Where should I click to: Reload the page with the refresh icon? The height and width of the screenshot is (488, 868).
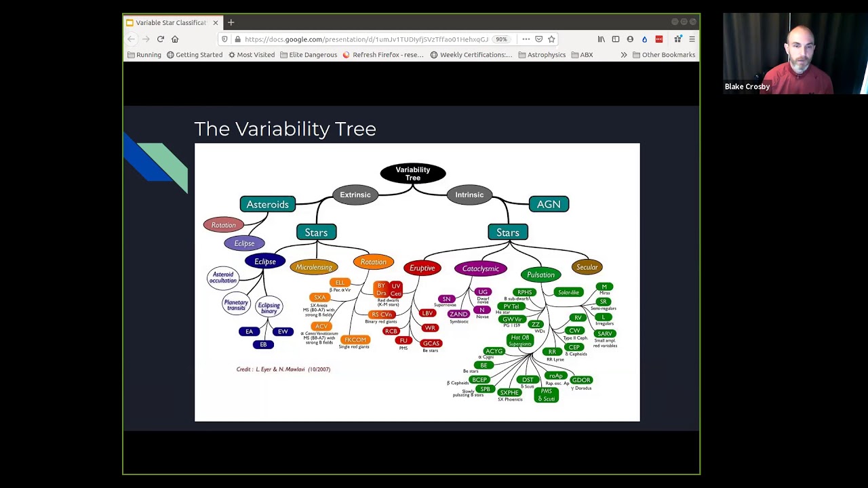pos(161,39)
